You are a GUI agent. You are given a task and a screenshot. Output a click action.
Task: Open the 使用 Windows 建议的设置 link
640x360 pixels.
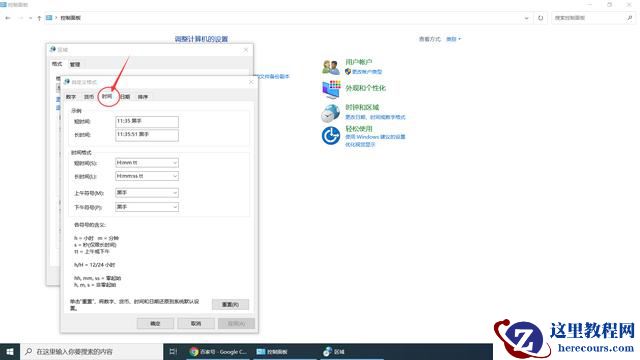tap(375, 137)
